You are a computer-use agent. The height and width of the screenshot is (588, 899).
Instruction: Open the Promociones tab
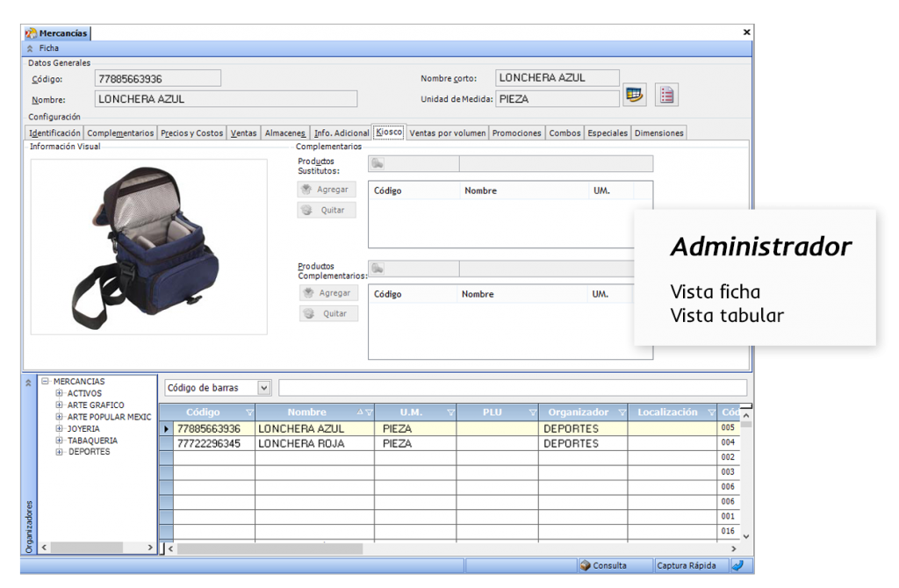coord(516,133)
